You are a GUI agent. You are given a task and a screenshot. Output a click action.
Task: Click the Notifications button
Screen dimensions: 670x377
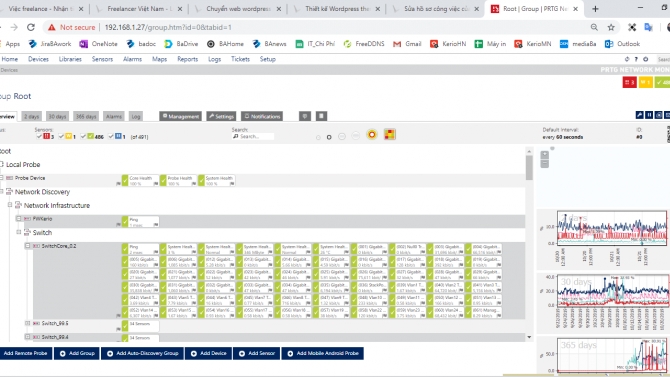[262, 116]
